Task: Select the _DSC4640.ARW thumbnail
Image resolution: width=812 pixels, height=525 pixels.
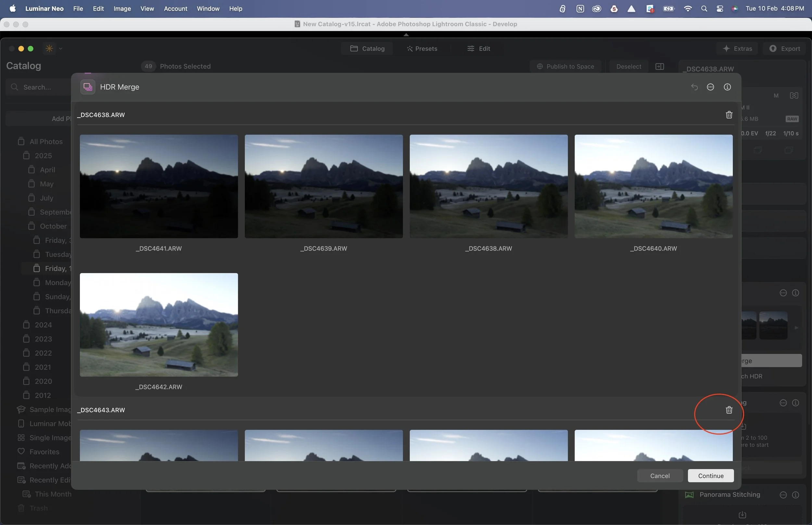Action: coord(653,186)
